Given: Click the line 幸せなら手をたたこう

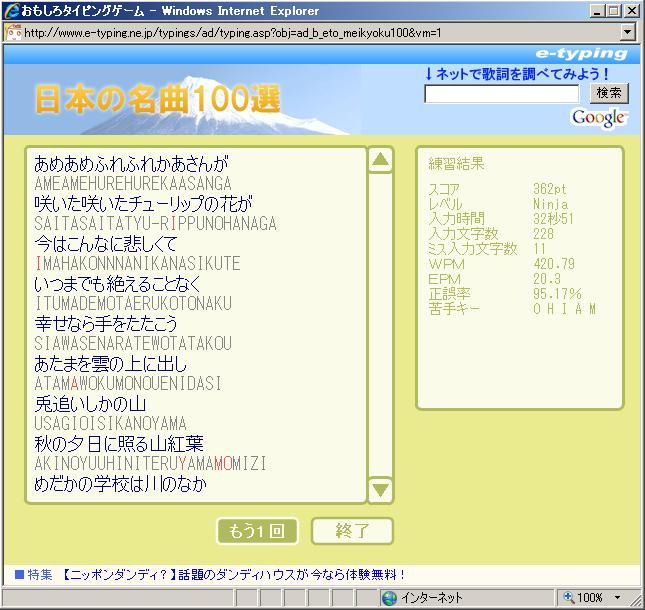Looking at the screenshot, I should (106, 323).
